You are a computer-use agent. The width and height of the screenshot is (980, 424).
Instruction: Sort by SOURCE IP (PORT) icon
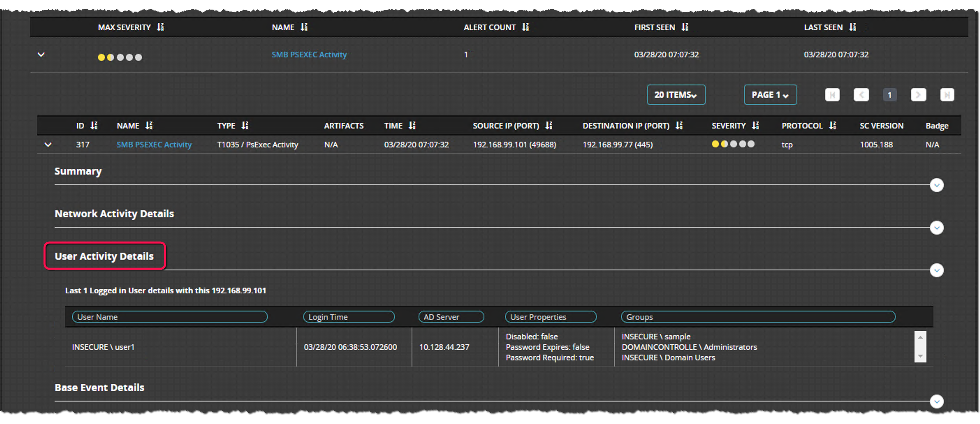548,125
